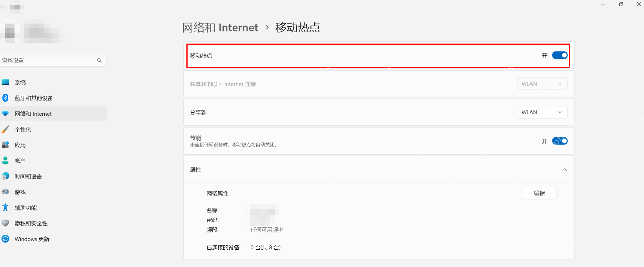Open the 分享到 WLAN dropdown
Screen dimensions: 644x267
(x=542, y=112)
